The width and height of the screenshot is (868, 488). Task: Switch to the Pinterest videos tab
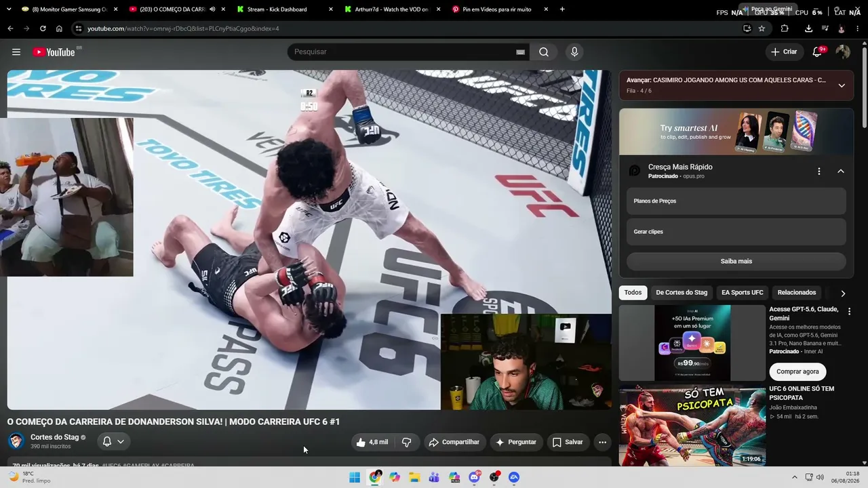pyautogui.click(x=500, y=9)
